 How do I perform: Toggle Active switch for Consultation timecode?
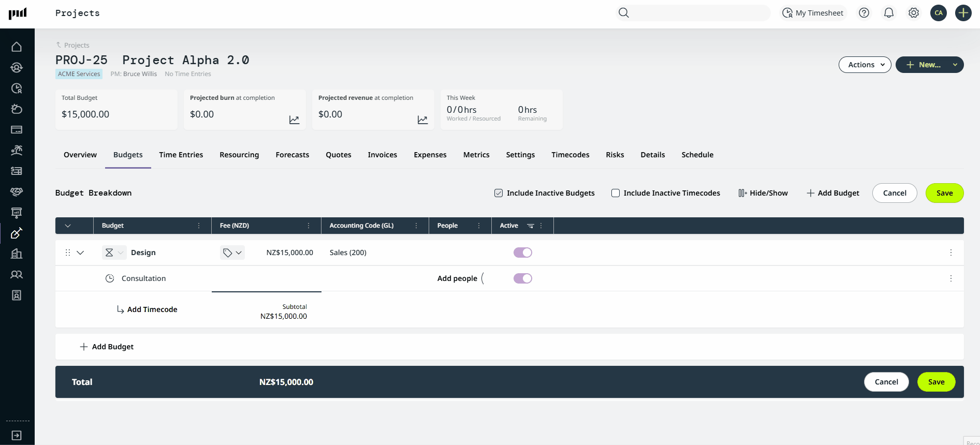522,278
